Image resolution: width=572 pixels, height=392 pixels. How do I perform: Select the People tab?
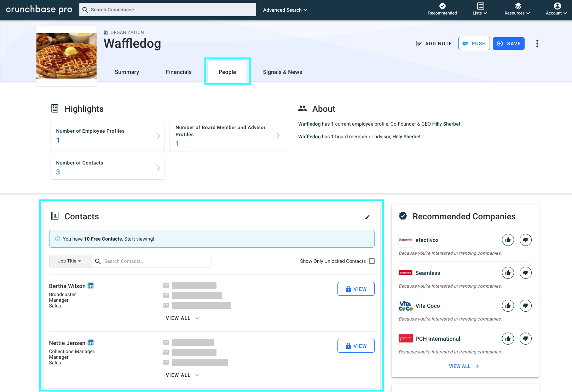tap(227, 72)
